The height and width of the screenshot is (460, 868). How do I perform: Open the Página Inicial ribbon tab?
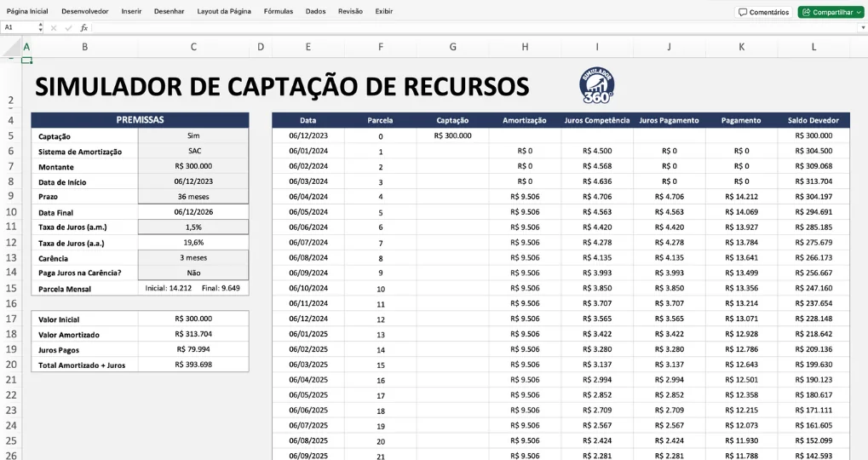coord(27,11)
